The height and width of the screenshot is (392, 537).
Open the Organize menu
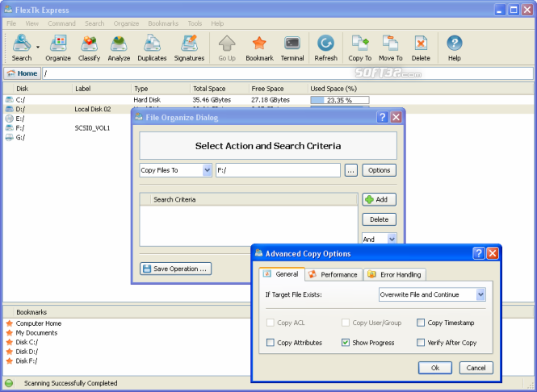(x=126, y=23)
